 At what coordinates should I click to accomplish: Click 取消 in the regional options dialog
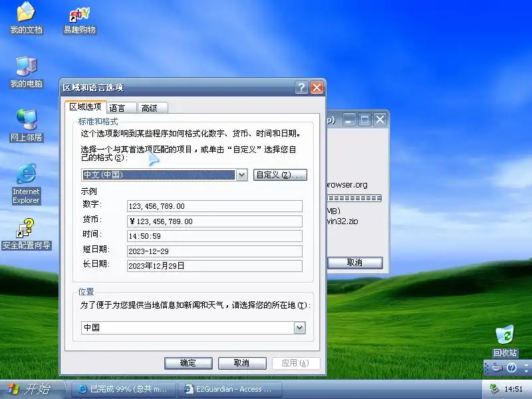point(242,363)
